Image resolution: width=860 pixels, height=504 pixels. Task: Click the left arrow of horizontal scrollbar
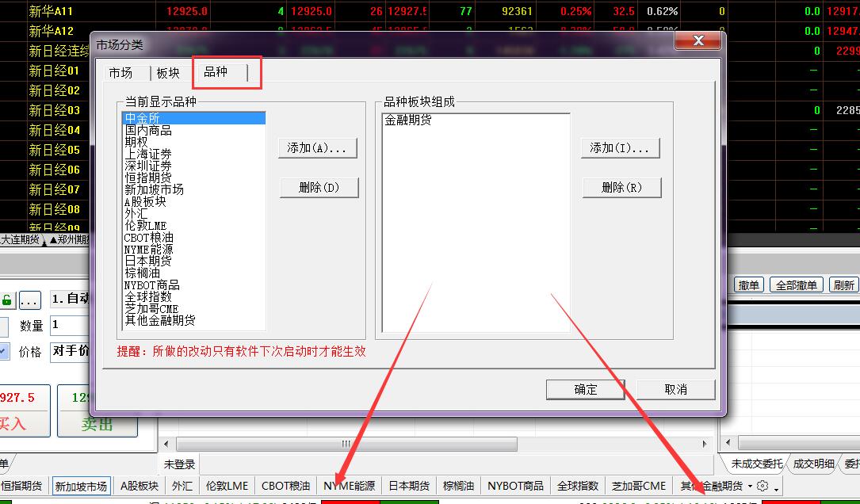point(166,444)
